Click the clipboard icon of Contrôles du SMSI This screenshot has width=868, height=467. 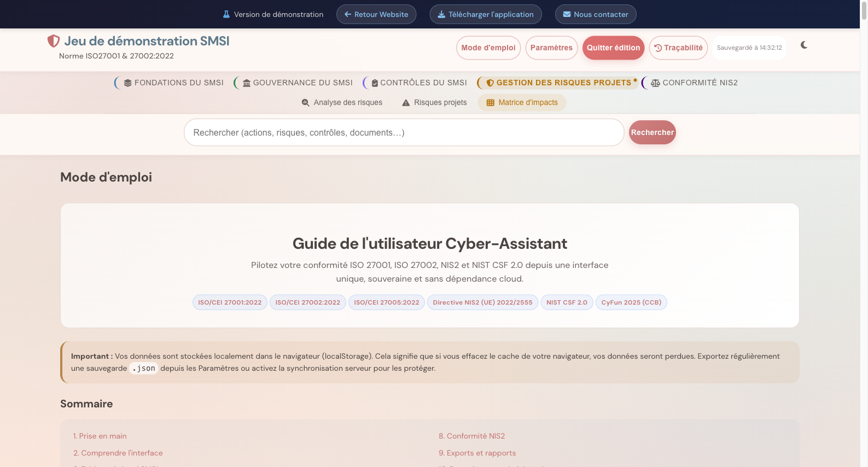[x=375, y=83]
